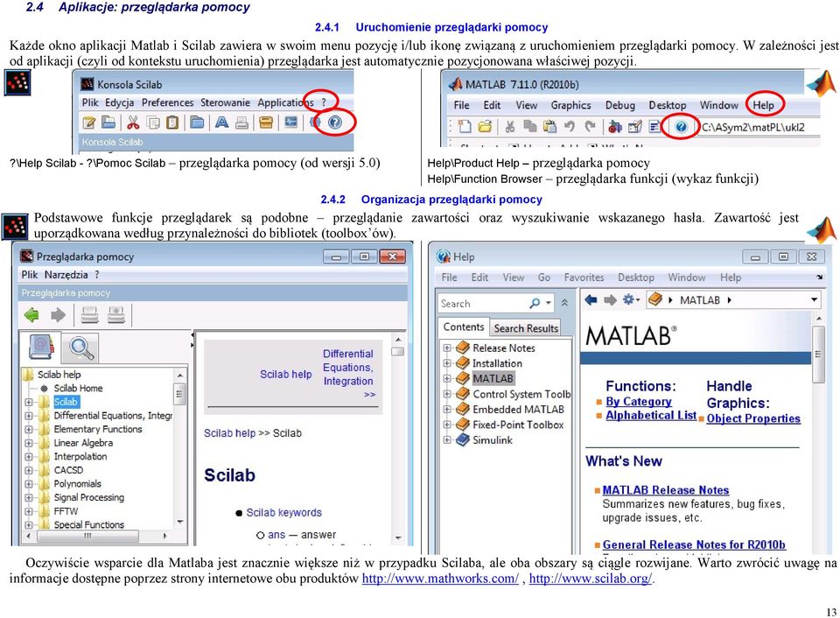Click the redo arrow in MATLAB toolbar
This screenshot has height=618, width=840.
click(x=590, y=127)
